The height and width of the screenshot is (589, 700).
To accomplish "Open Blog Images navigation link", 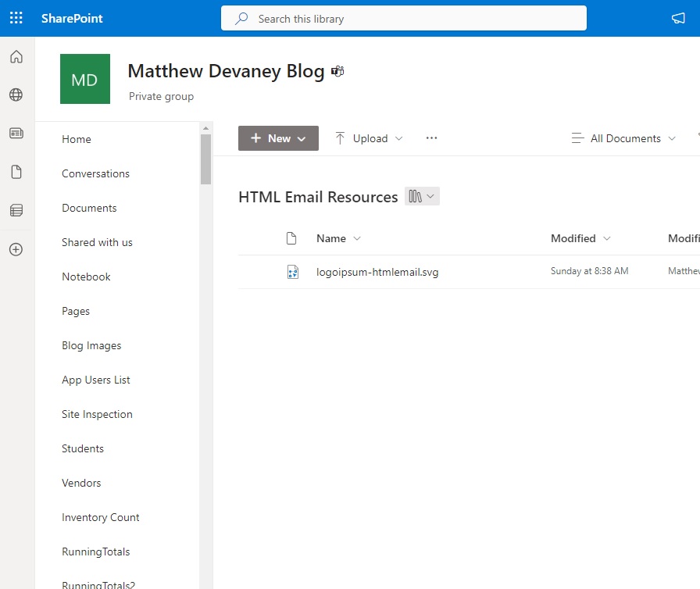I will click(x=91, y=345).
